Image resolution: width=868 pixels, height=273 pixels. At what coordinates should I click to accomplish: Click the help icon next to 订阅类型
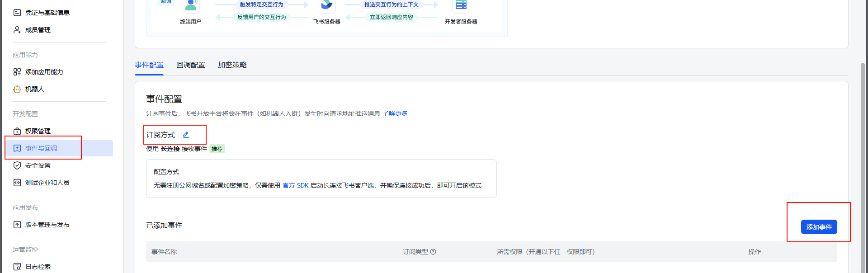click(x=433, y=252)
